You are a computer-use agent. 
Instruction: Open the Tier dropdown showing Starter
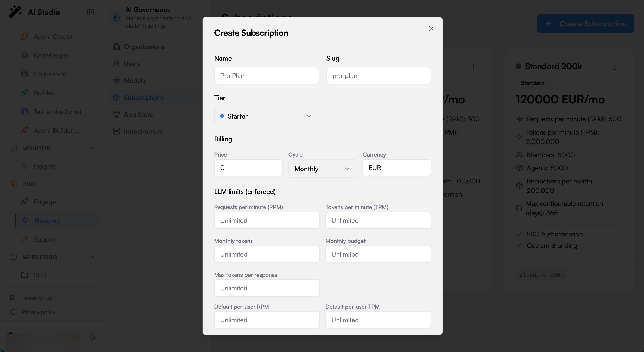coord(266,116)
